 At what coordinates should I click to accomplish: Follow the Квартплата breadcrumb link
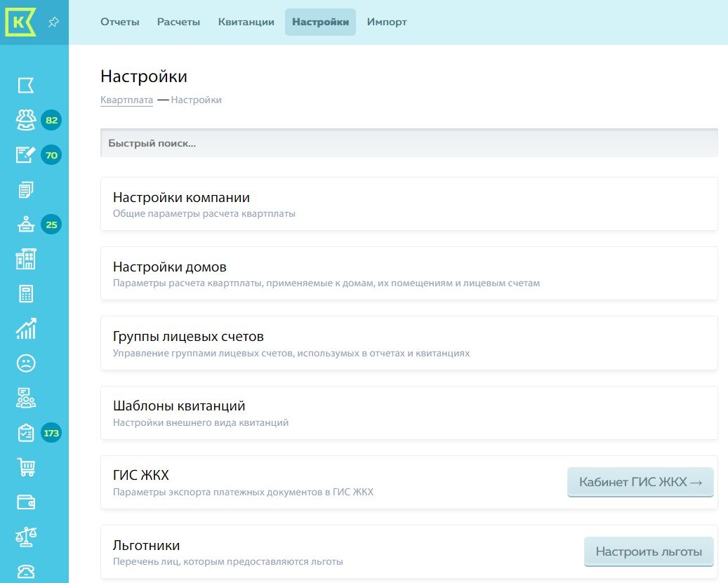click(126, 99)
